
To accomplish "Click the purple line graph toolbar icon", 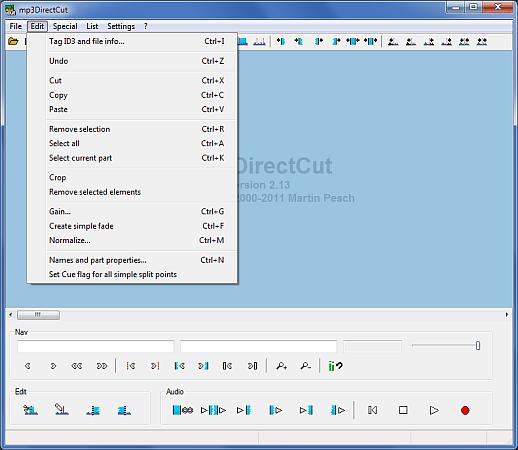I will coord(259,41).
